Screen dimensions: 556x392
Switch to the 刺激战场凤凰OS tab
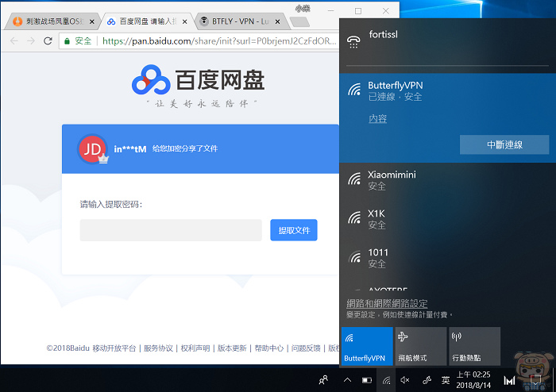52,21
